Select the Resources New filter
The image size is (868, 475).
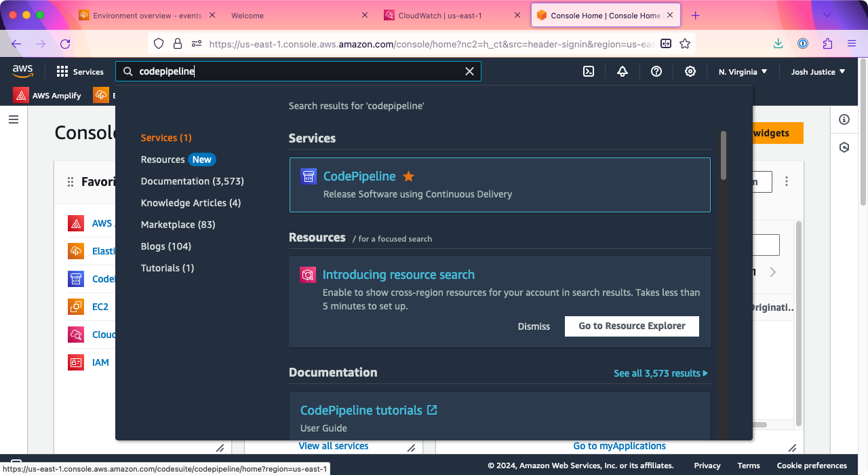(178, 159)
